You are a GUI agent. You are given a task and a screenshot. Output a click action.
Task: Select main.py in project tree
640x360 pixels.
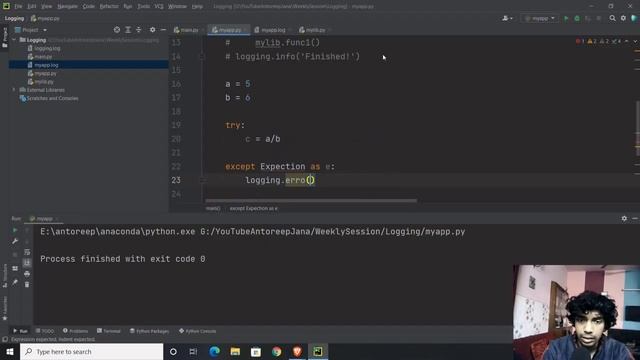tap(40, 57)
